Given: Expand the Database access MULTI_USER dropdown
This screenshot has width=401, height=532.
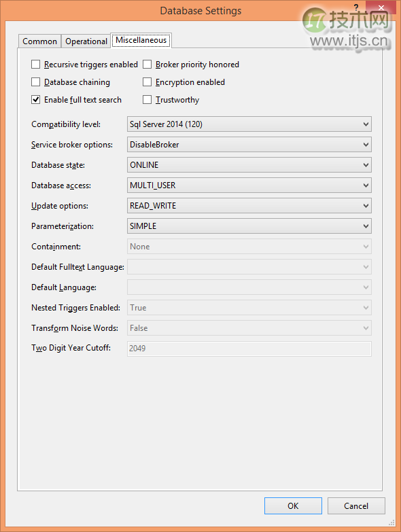Looking at the screenshot, I should [x=249, y=185].
